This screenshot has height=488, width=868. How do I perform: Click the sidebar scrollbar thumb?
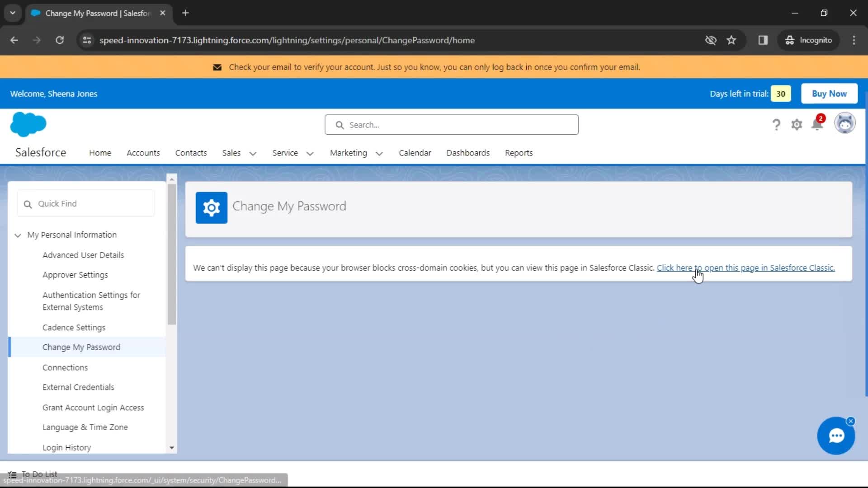(x=172, y=254)
